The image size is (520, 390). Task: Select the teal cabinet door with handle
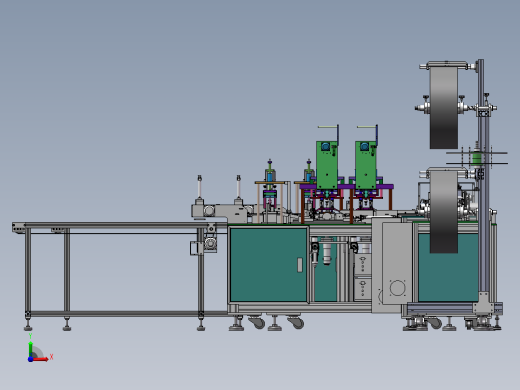[268, 265]
